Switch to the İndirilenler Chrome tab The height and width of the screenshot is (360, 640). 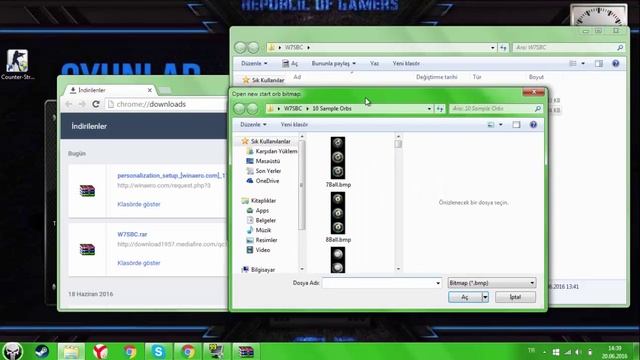(110, 90)
